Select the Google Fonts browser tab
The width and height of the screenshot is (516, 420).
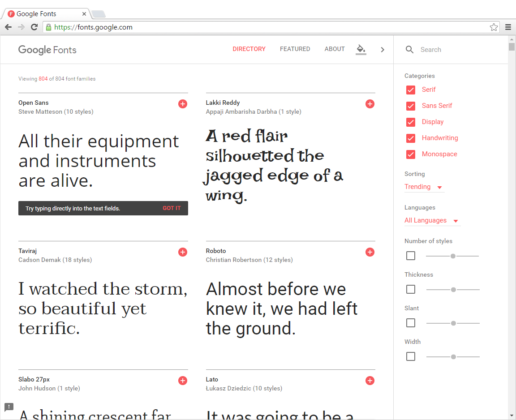[46, 14]
